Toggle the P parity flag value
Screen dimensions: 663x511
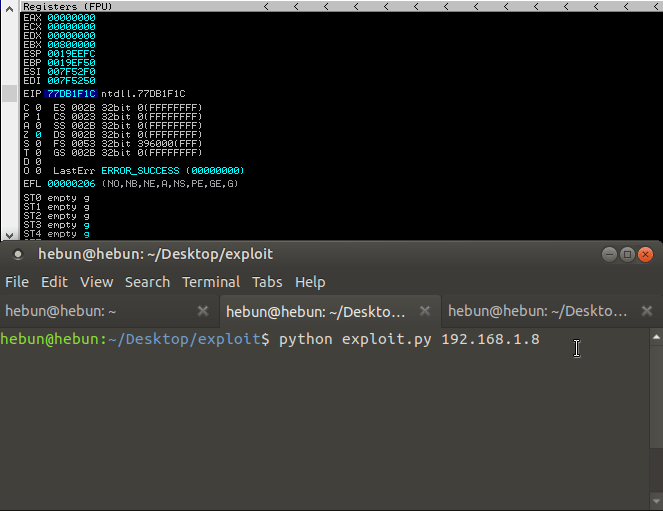[x=38, y=117]
